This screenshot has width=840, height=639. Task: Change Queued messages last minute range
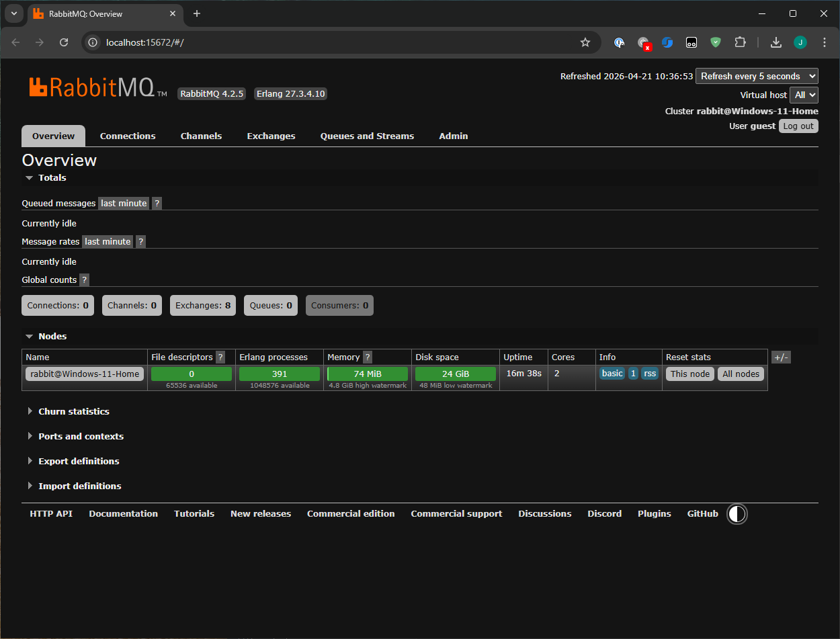124,203
